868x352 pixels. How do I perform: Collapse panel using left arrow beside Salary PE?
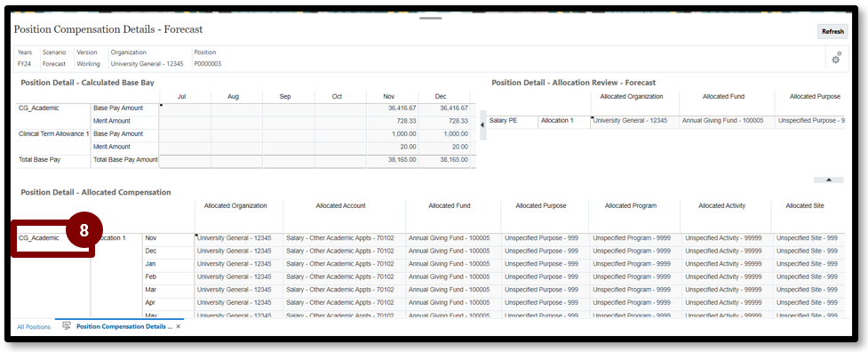point(482,125)
